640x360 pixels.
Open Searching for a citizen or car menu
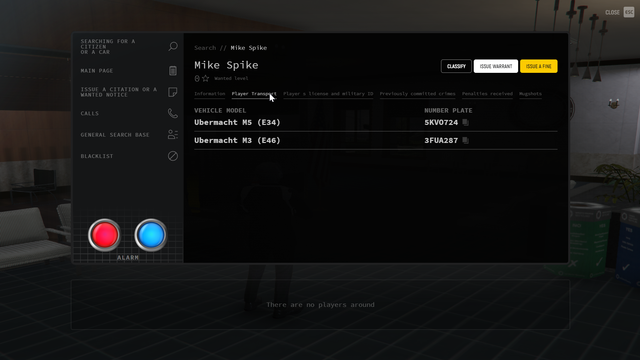[x=129, y=47]
